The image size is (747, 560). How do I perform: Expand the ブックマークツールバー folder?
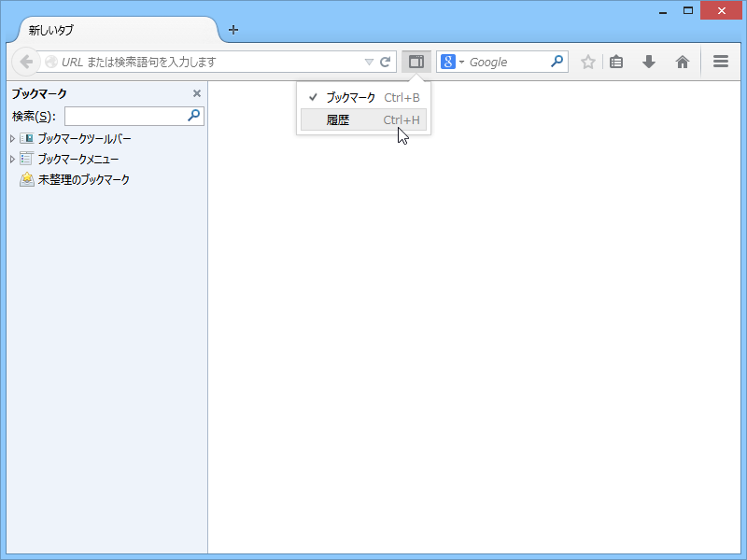coord(12,137)
